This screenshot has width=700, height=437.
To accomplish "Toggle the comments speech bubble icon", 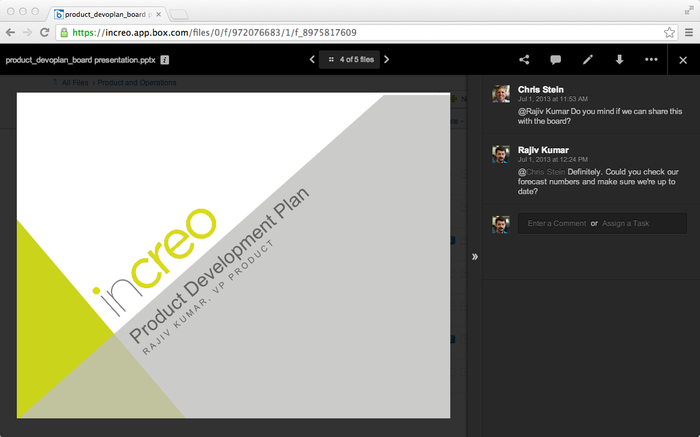I will click(x=555, y=60).
